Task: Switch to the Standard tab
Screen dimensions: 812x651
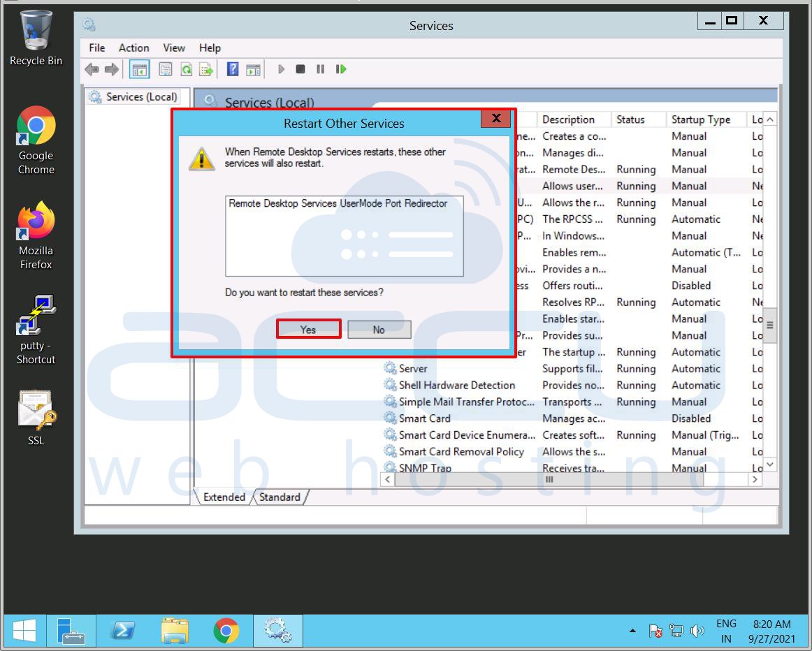Action: (x=280, y=497)
